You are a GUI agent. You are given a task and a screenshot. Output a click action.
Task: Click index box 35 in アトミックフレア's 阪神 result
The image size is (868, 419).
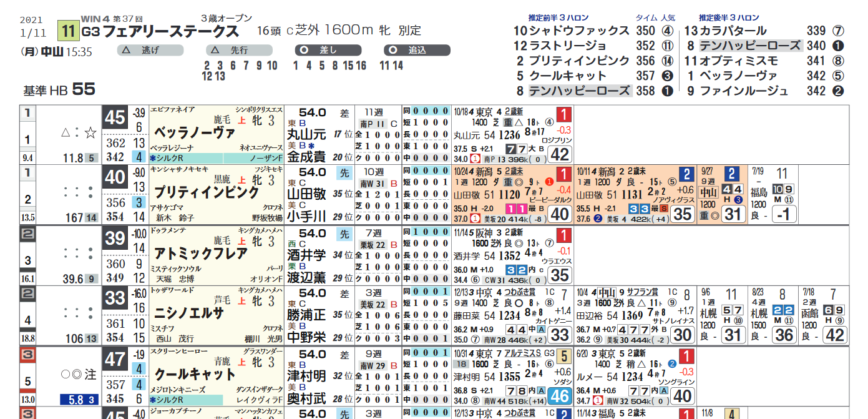tap(560, 275)
